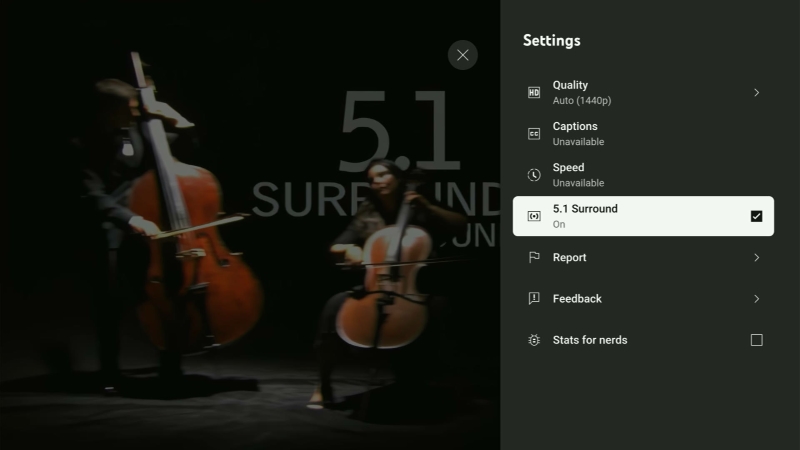Viewport: 800px width, 450px height.
Task: Open the Report menu item
Action: [643, 258]
